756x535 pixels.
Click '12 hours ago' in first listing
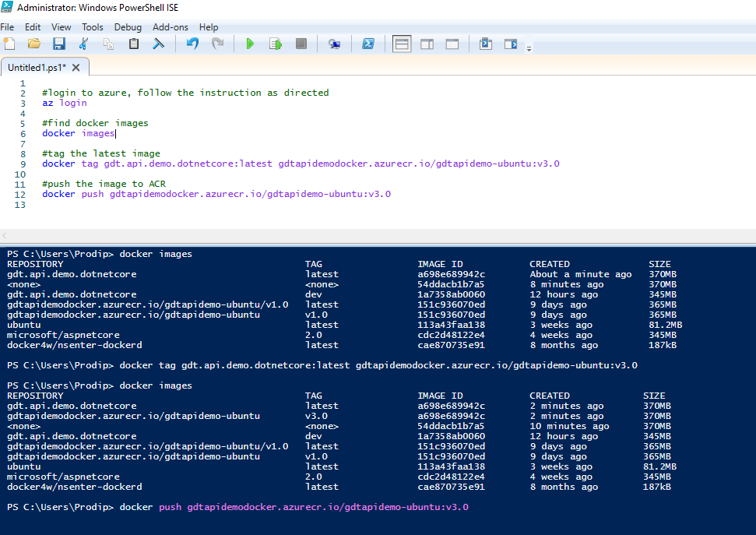[564, 294]
